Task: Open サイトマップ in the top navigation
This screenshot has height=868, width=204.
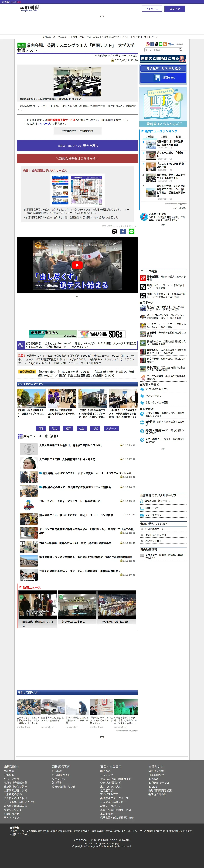Action: point(151,37)
